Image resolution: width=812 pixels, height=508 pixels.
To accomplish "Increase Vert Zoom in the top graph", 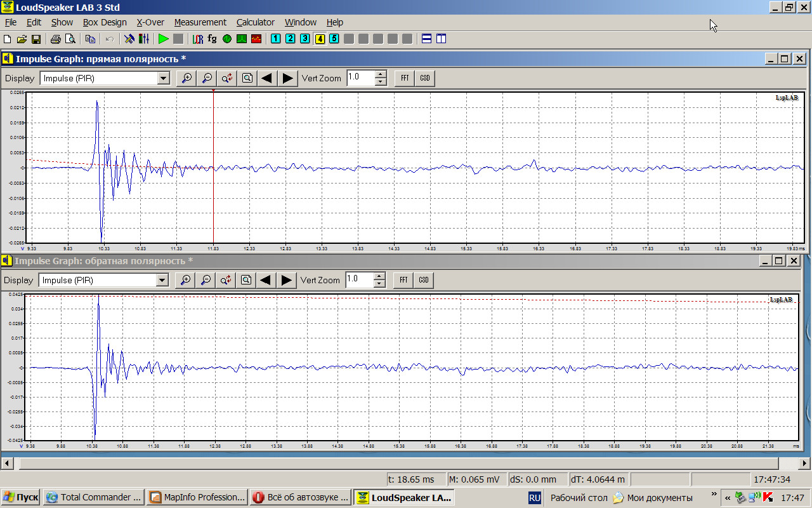I will pos(381,74).
